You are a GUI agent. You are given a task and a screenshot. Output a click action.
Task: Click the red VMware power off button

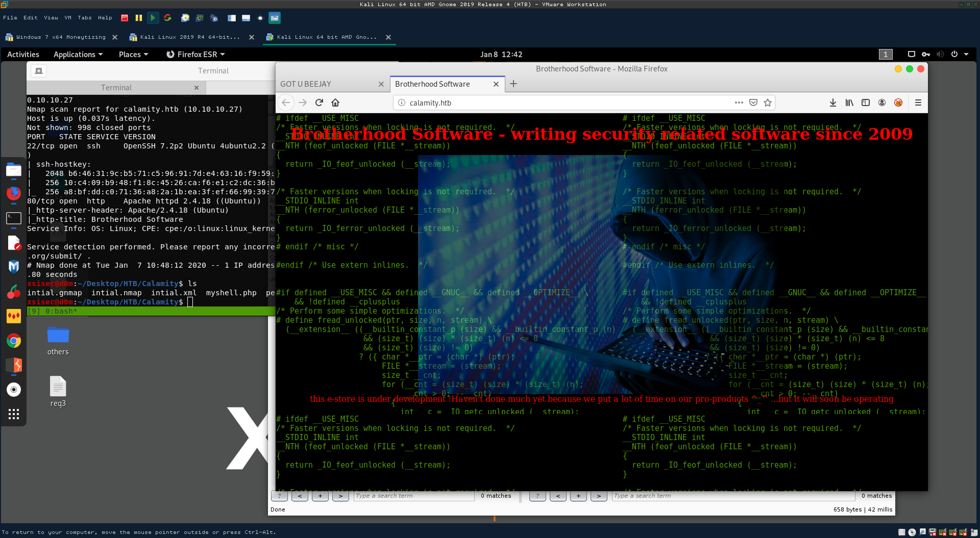click(125, 18)
